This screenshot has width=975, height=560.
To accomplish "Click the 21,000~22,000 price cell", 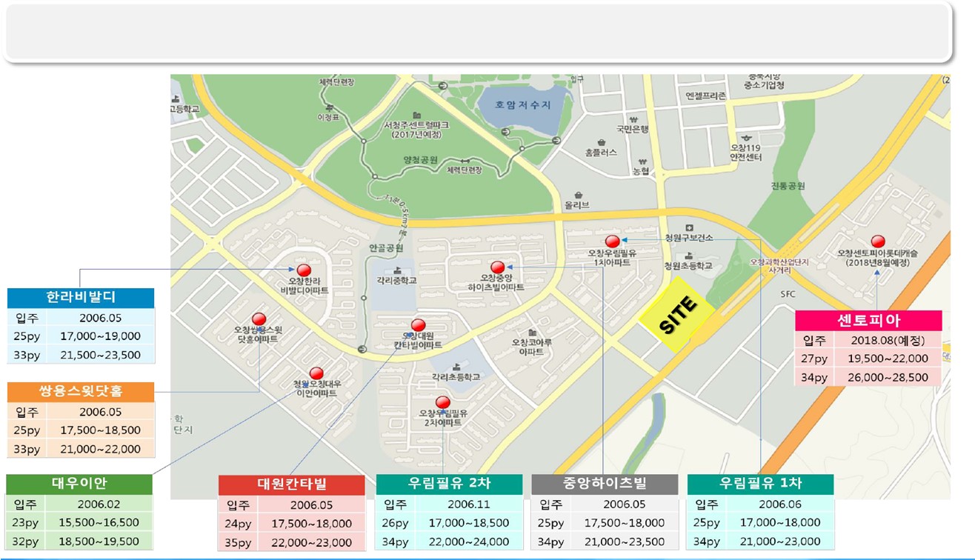I will (x=100, y=449).
